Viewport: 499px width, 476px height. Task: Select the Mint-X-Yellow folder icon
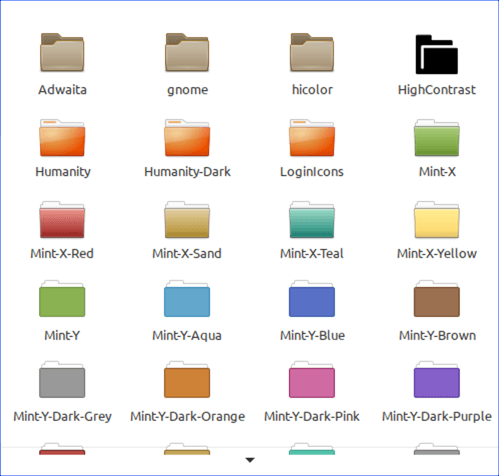tap(437, 219)
